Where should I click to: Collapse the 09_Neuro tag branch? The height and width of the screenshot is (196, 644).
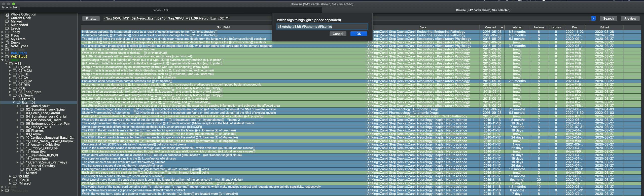10,96
